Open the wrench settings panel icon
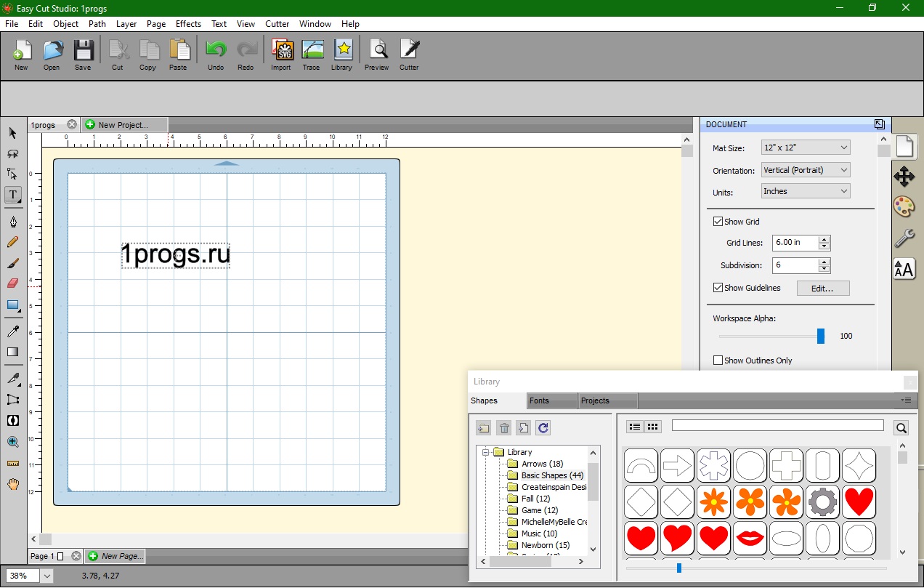 (x=904, y=238)
